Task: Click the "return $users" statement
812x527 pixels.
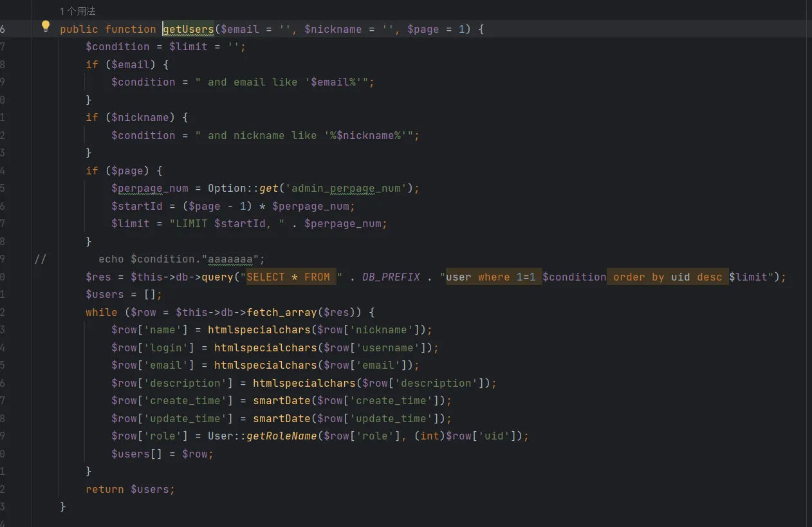Action: [130, 489]
